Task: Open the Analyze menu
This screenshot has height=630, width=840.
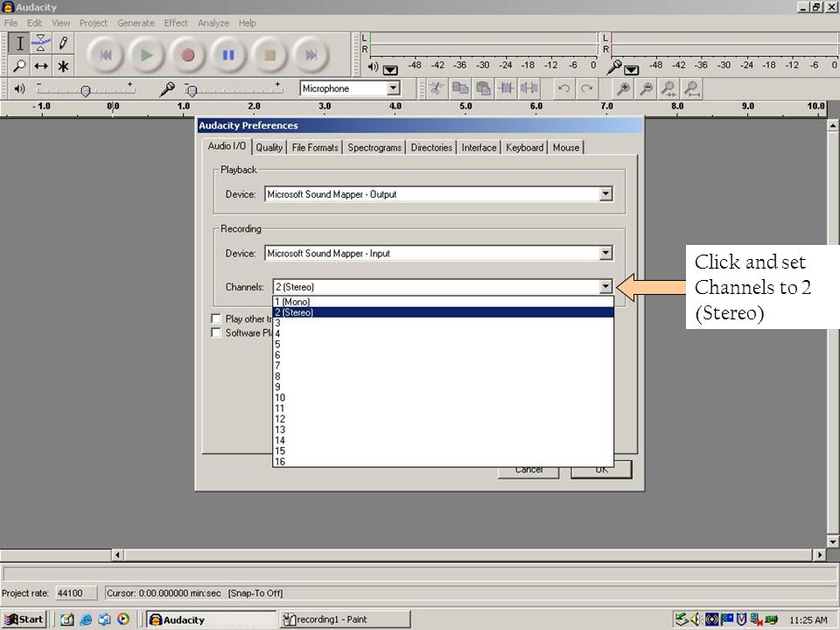Action: [213, 23]
